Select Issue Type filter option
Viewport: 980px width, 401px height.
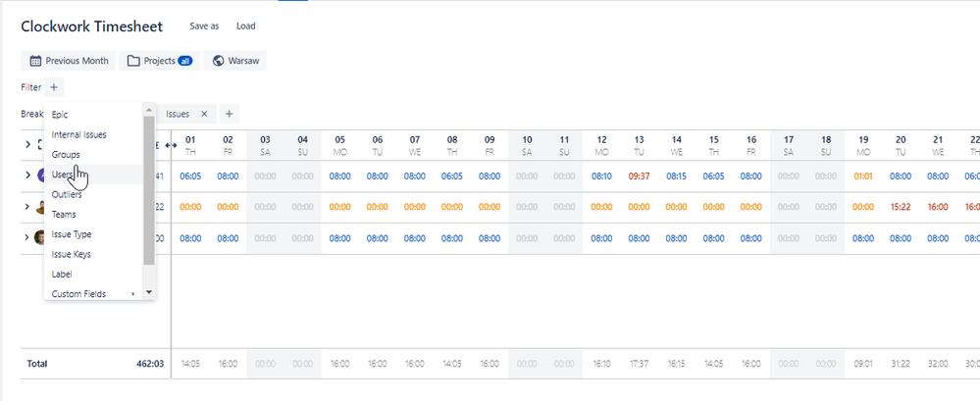coord(94,234)
